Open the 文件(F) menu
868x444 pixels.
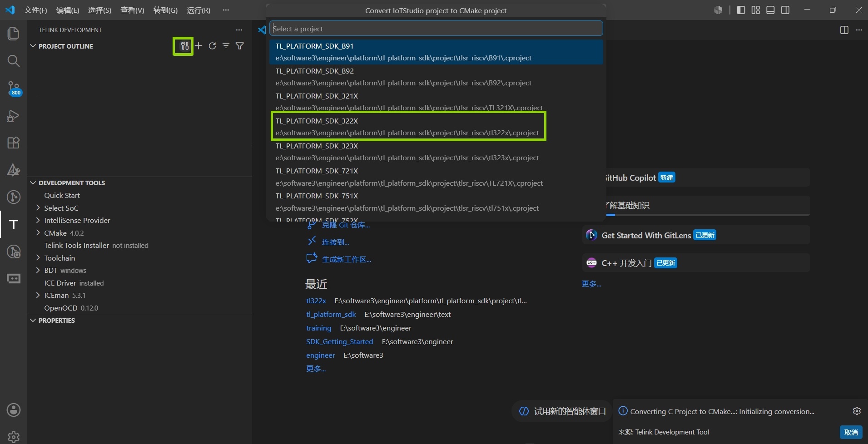[x=35, y=10]
